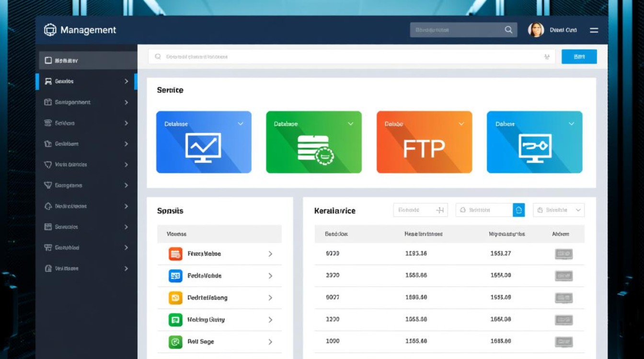Click the cloud icon in the left sidebar
Viewport: 644px width, 359px height.
tap(48, 206)
